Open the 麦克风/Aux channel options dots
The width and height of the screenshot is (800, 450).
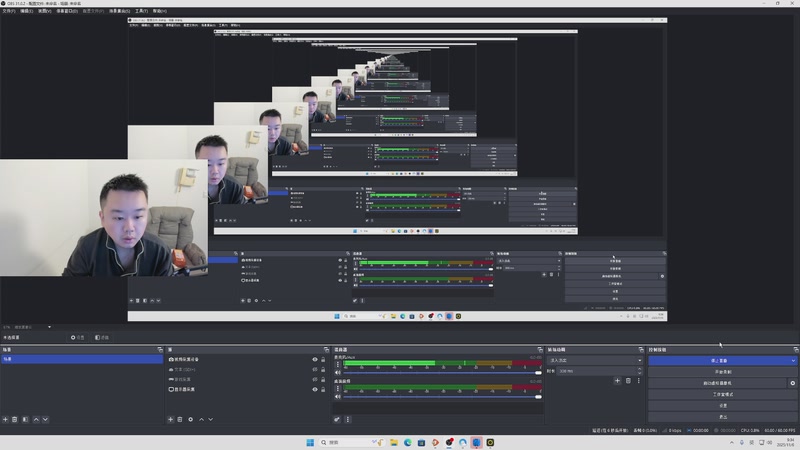[337, 364]
